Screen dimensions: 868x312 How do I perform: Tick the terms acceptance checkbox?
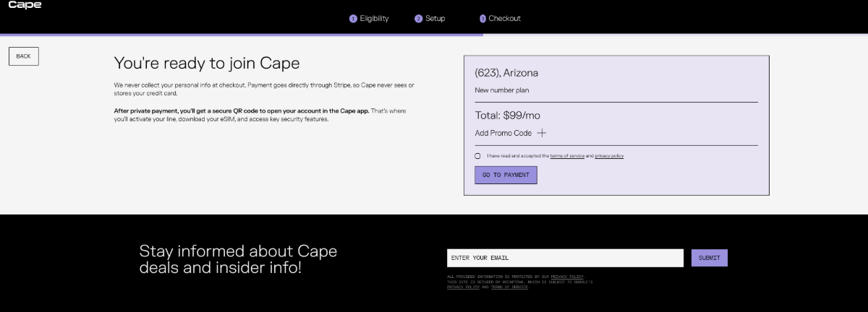(x=477, y=156)
